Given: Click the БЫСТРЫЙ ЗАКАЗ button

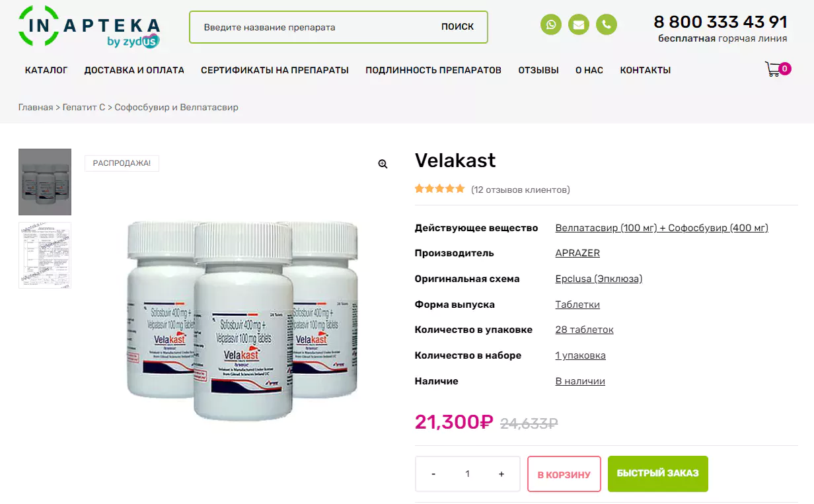Looking at the screenshot, I should [x=658, y=474].
